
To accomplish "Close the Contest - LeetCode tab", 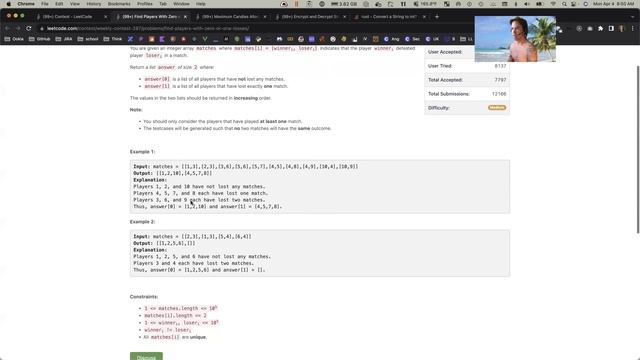I will (x=105, y=17).
